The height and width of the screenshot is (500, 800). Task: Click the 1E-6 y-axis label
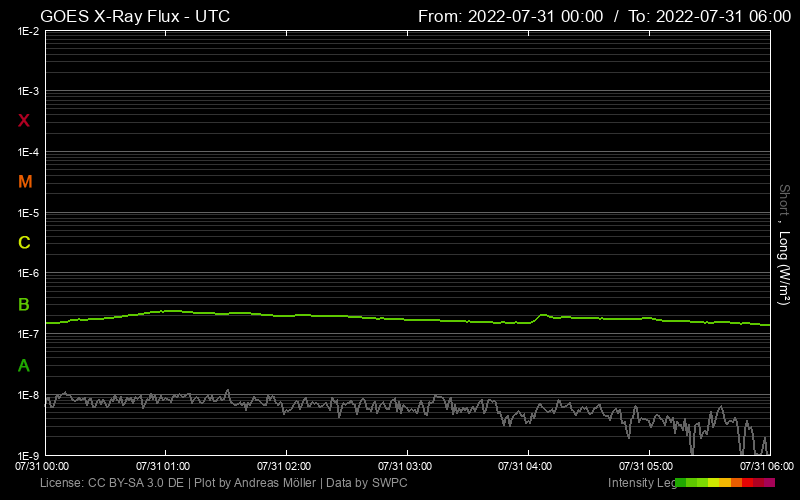coord(28,273)
